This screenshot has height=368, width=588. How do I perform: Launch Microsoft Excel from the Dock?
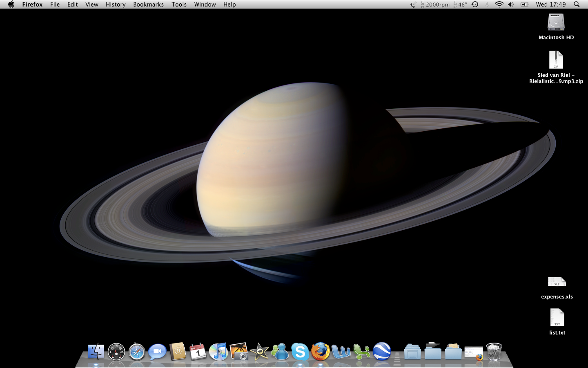coord(361,352)
